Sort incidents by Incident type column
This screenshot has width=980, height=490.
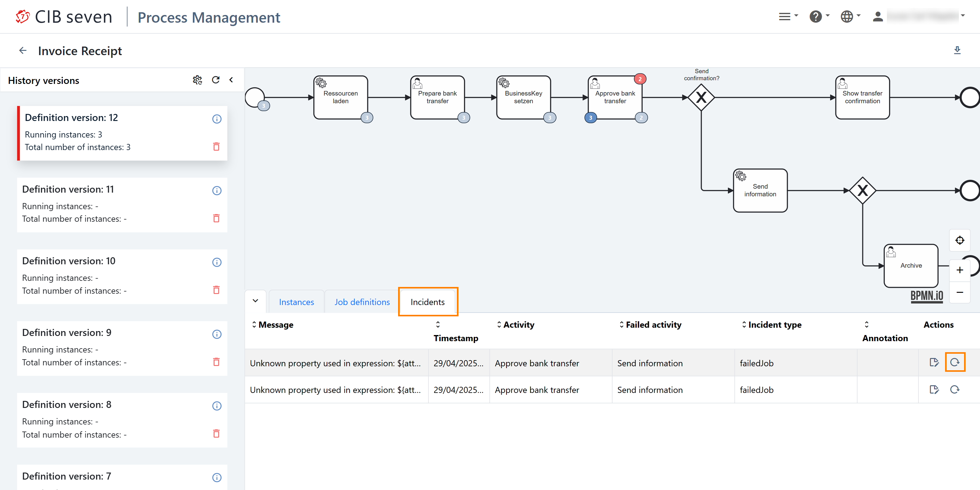point(771,325)
